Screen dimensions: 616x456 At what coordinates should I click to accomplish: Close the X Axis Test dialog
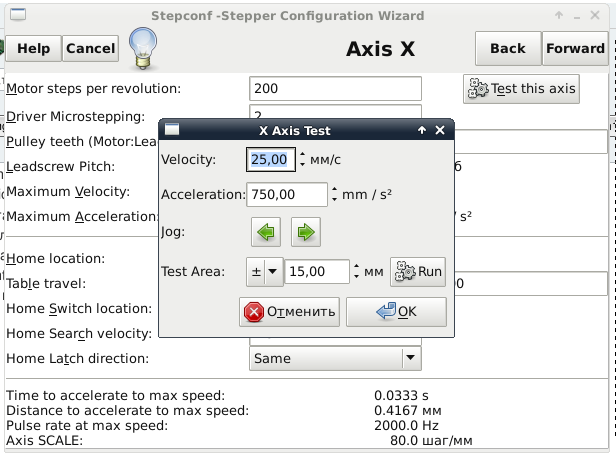(x=441, y=130)
